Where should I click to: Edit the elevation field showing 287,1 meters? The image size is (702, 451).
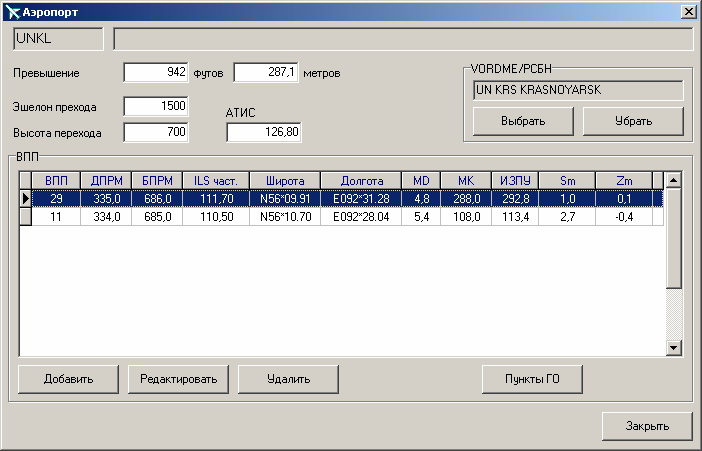click(266, 73)
